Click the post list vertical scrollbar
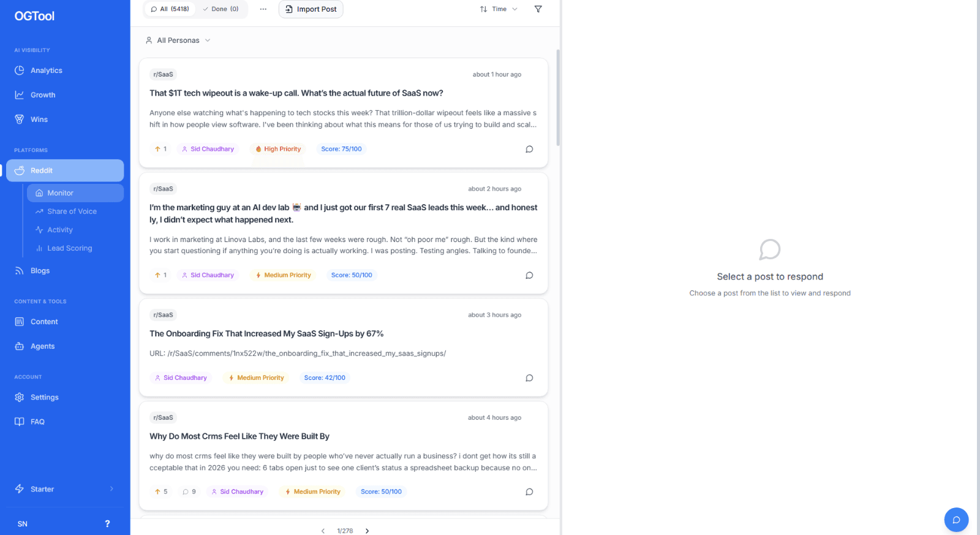 557,98
